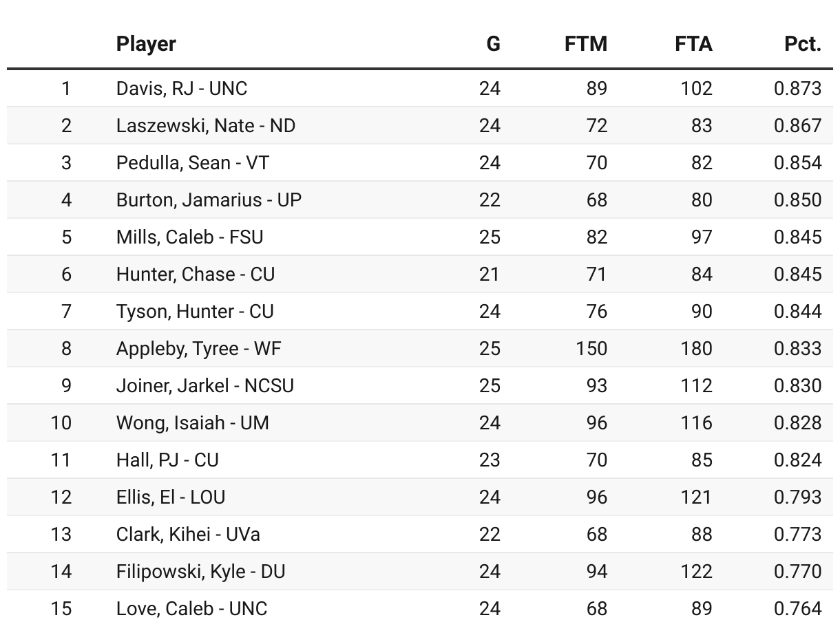Open Pedulla, Sean - VT entry
The height and width of the screenshot is (633, 840).
[193, 162]
